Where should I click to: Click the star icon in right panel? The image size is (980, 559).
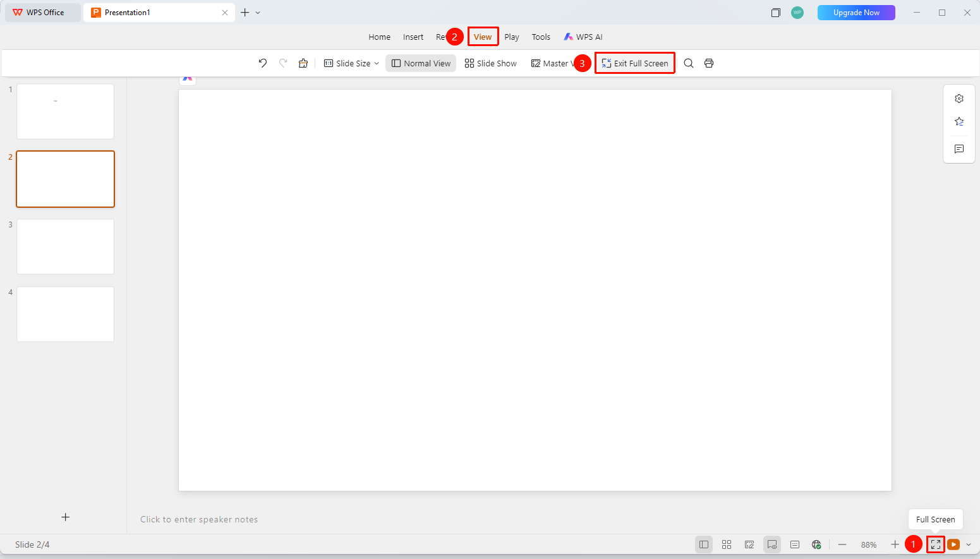959,122
